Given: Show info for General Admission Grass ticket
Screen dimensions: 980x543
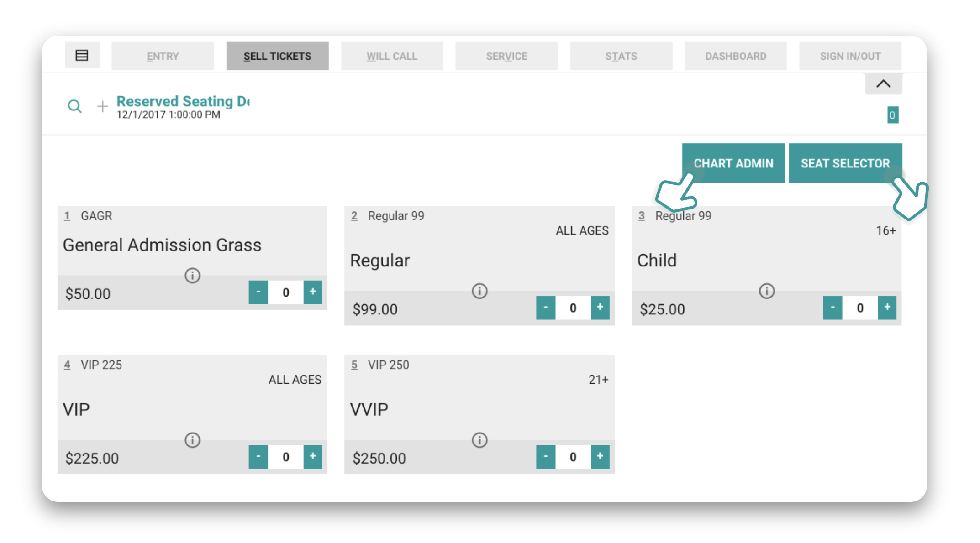Looking at the screenshot, I should 192,276.
